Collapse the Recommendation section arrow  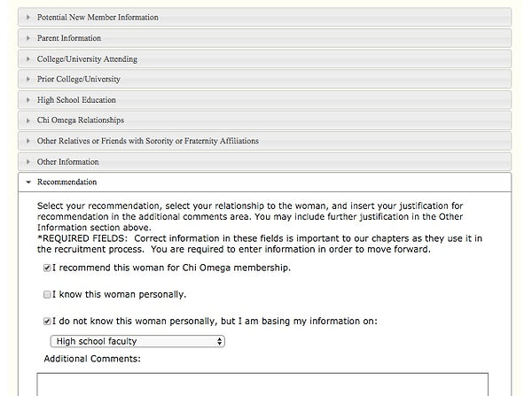click(28, 182)
